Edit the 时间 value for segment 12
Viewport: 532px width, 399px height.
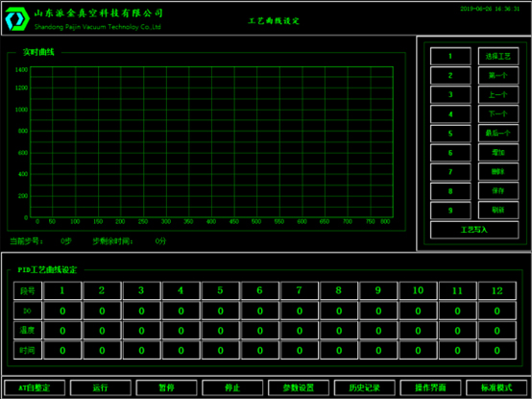(497, 350)
